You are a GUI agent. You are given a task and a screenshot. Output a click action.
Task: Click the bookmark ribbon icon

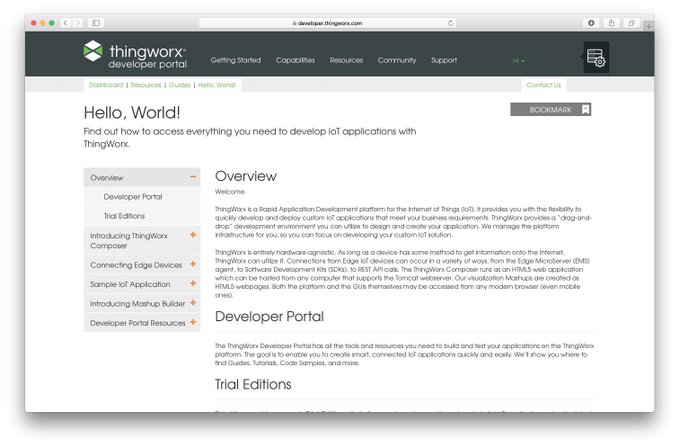tap(585, 109)
